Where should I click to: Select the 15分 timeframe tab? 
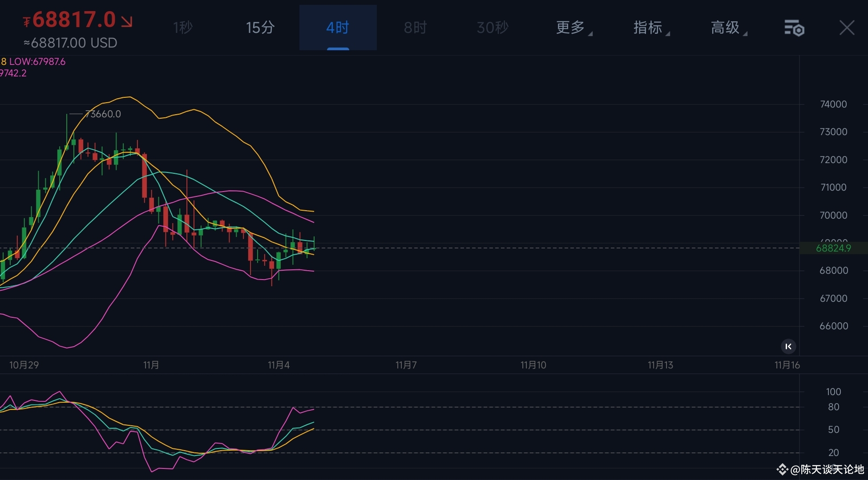260,28
